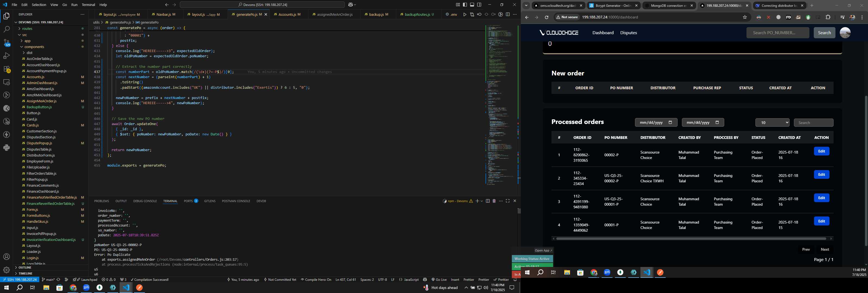Toggle Go Live server in status bar

(439, 279)
